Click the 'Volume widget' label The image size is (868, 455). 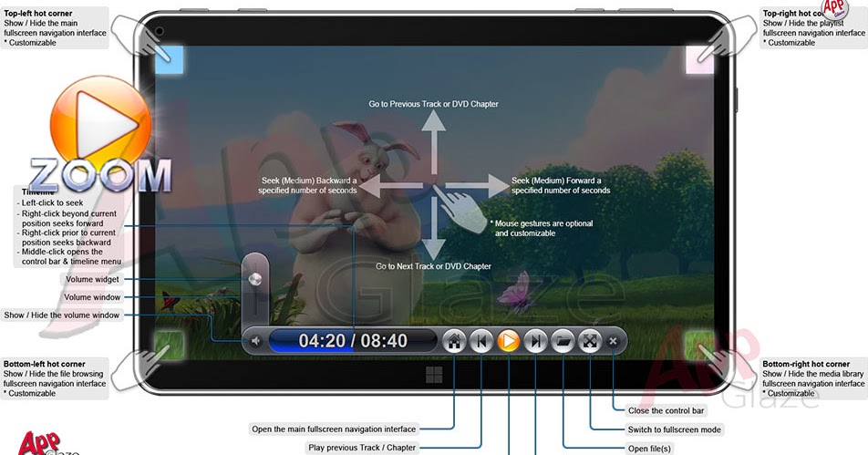point(92,280)
